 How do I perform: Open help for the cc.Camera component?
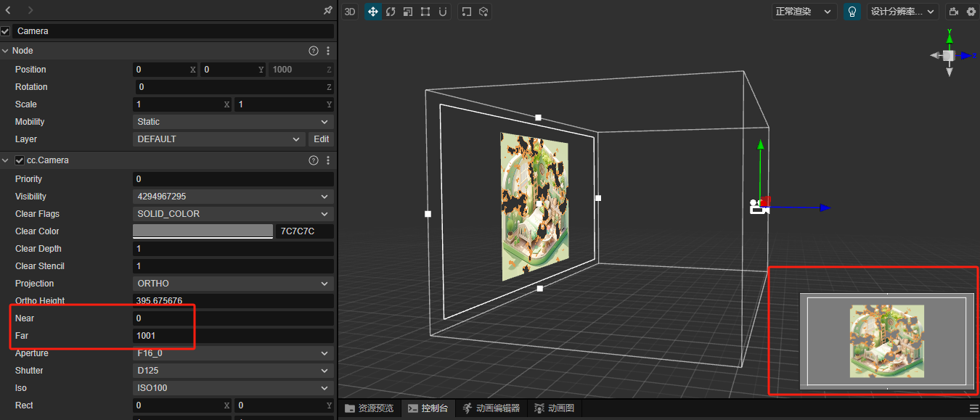click(x=314, y=160)
